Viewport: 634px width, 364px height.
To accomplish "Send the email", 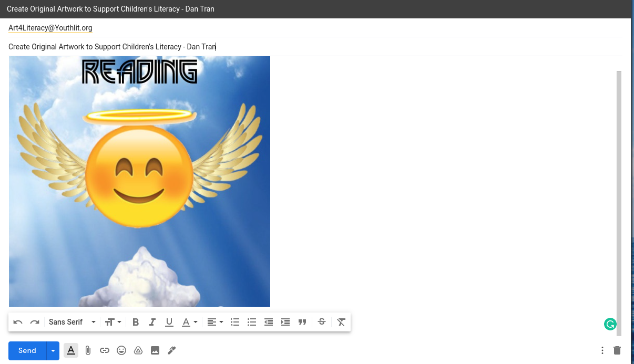I will click(27, 350).
